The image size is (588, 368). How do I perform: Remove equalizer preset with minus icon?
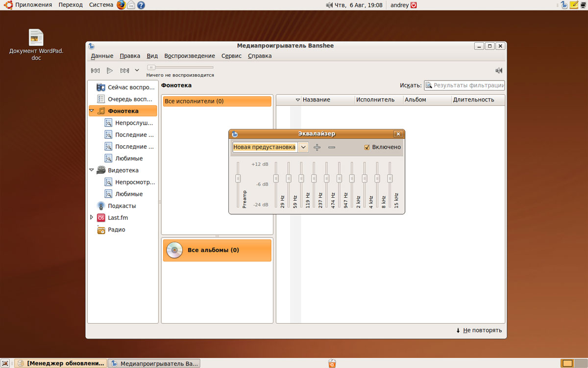tap(332, 147)
